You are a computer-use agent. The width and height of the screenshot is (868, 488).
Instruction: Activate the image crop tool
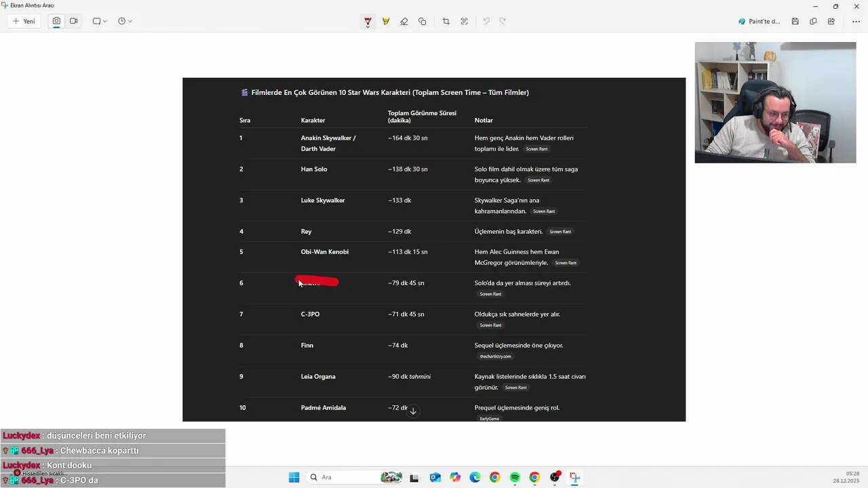tap(446, 22)
